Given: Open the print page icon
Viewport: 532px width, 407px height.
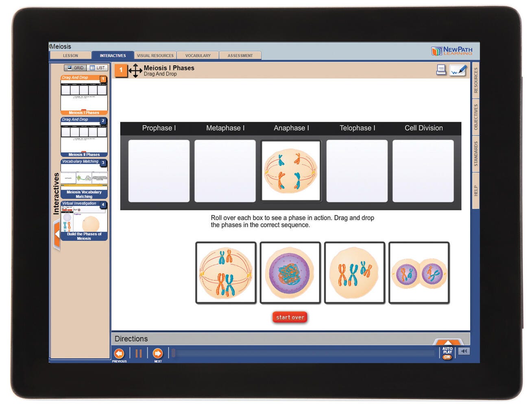Looking at the screenshot, I should tap(441, 70).
